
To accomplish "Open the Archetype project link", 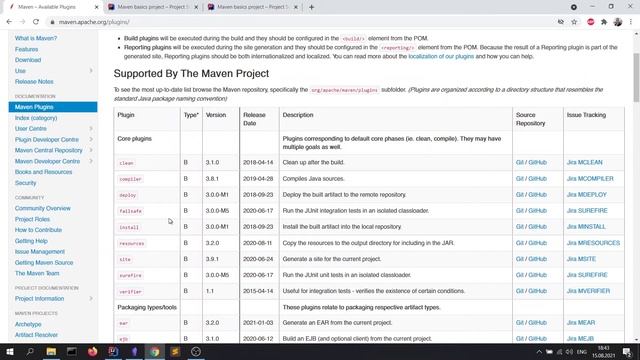I will 28,324.
